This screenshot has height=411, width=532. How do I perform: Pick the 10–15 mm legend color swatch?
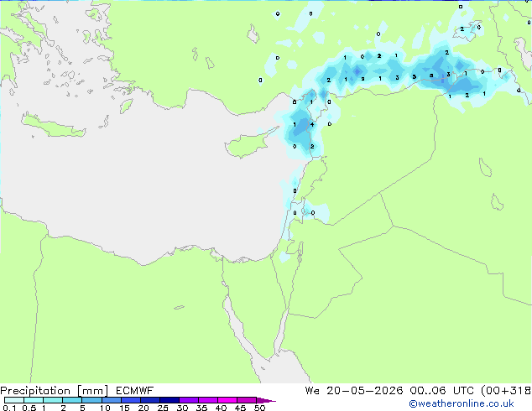(111, 400)
